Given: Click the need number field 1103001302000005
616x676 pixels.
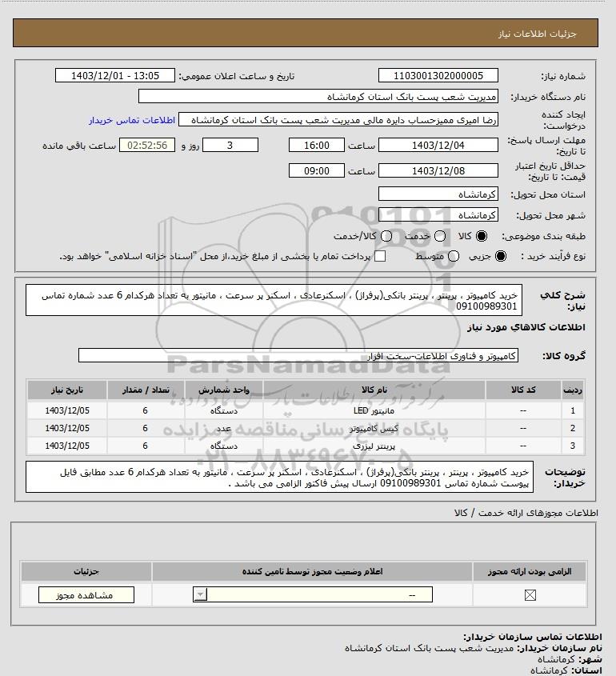Looking at the screenshot, I should 438,75.
